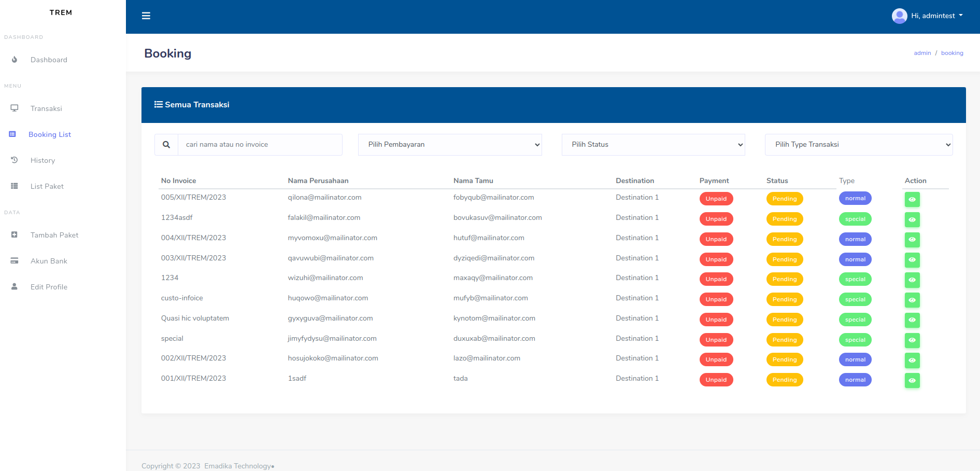
Task: Click the Akun Bank card icon
Action: tap(15, 261)
